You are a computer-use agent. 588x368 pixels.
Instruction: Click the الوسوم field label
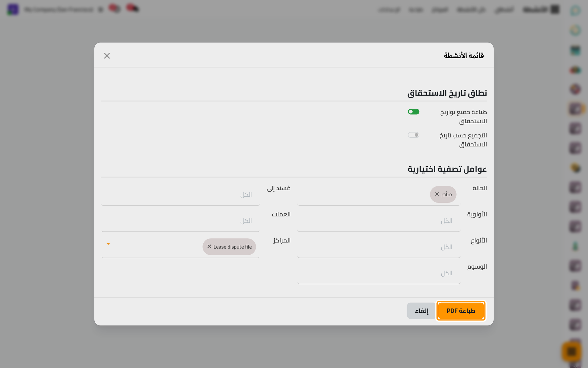(477, 267)
